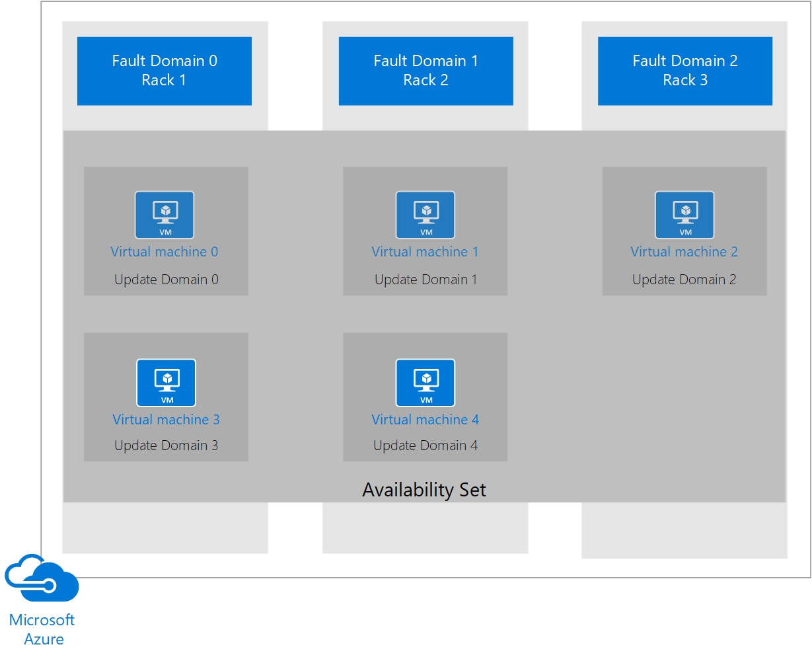Click the Update Domain 3 label
This screenshot has height=657, width=812.
coord(166,445)
